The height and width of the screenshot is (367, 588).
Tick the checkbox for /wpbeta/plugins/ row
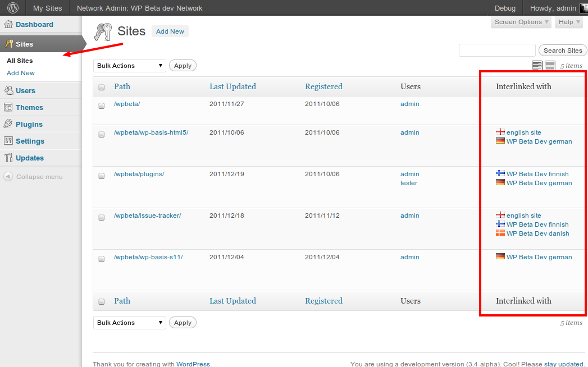click(x=102, y=176)
